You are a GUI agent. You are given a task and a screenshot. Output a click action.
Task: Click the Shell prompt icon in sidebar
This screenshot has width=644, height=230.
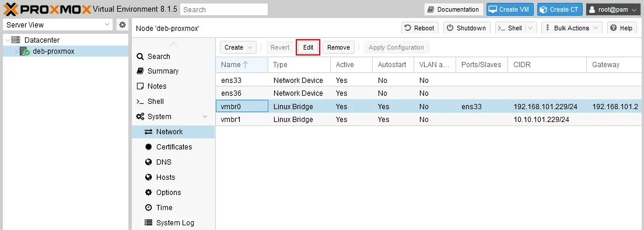coord(140,102)
